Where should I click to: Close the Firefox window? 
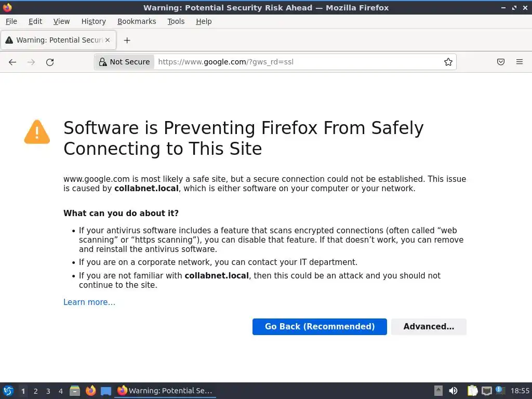(x=525, y=7)
